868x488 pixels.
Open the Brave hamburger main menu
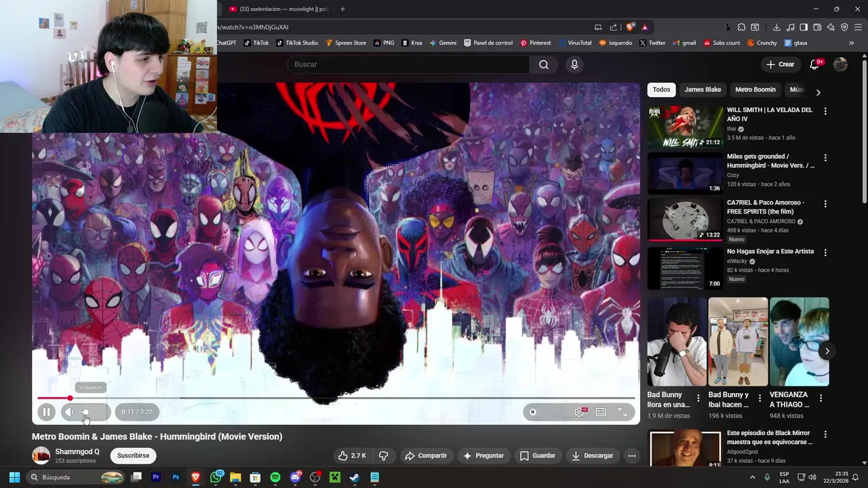[858, 27]
